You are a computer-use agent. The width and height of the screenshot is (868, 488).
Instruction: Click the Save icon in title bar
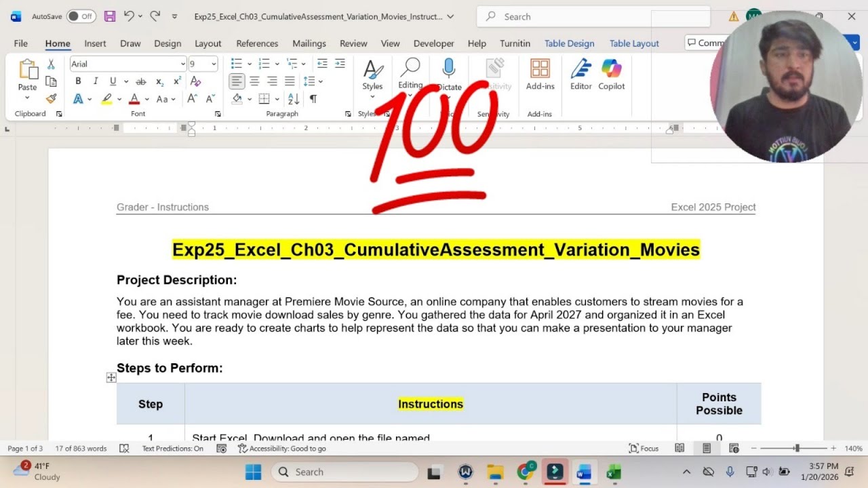109,16
